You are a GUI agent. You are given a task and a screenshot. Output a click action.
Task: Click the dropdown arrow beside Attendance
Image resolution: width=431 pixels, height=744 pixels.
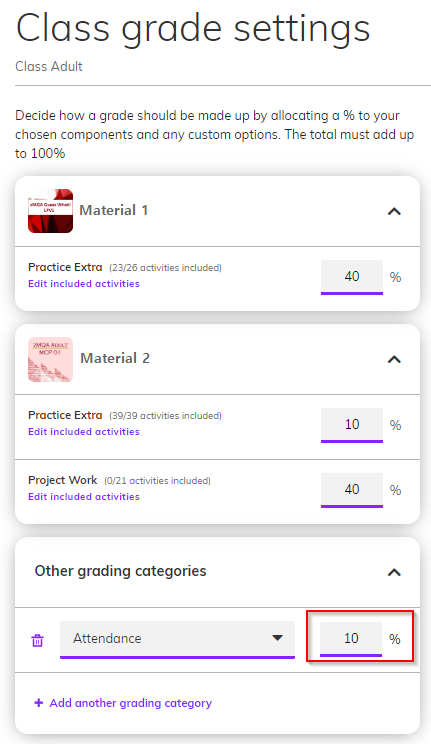click(x=277, y=638)
